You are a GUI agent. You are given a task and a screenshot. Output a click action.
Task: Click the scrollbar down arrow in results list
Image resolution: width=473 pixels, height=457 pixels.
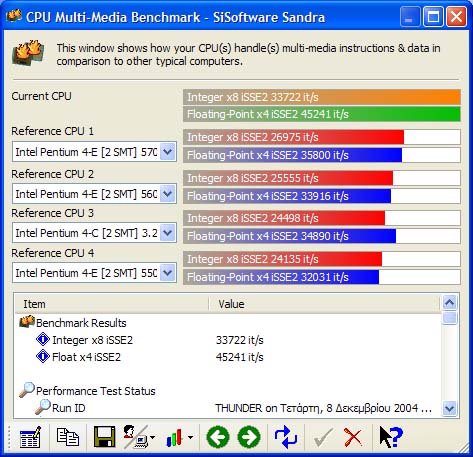(x=450, y=408)
